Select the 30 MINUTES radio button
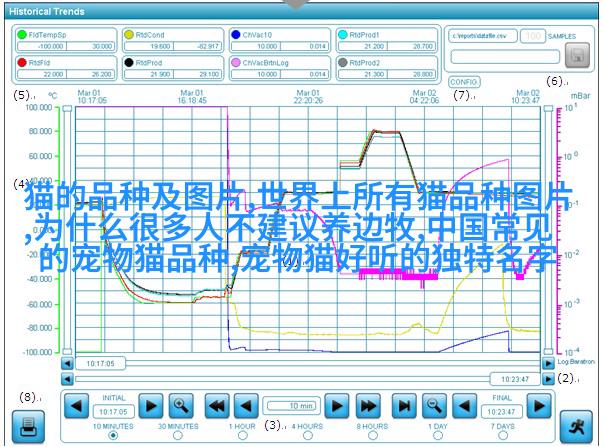 (178, 435)
